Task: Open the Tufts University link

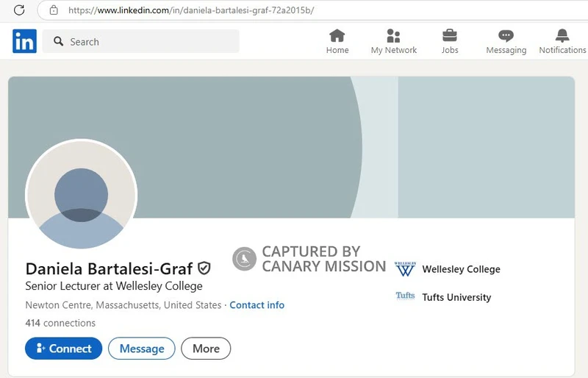Action: [456, 297]
